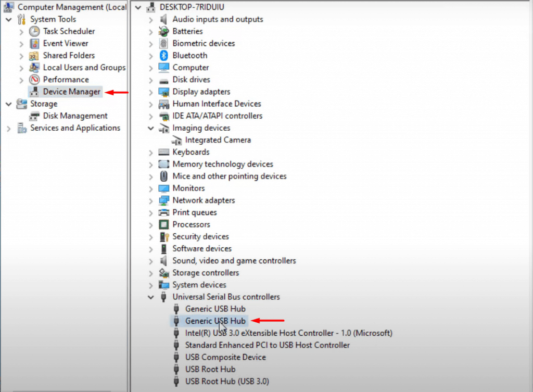
Task: Click the Mice and other pointing devices icon
Action: pyautogui.click(x=163, y=176)
